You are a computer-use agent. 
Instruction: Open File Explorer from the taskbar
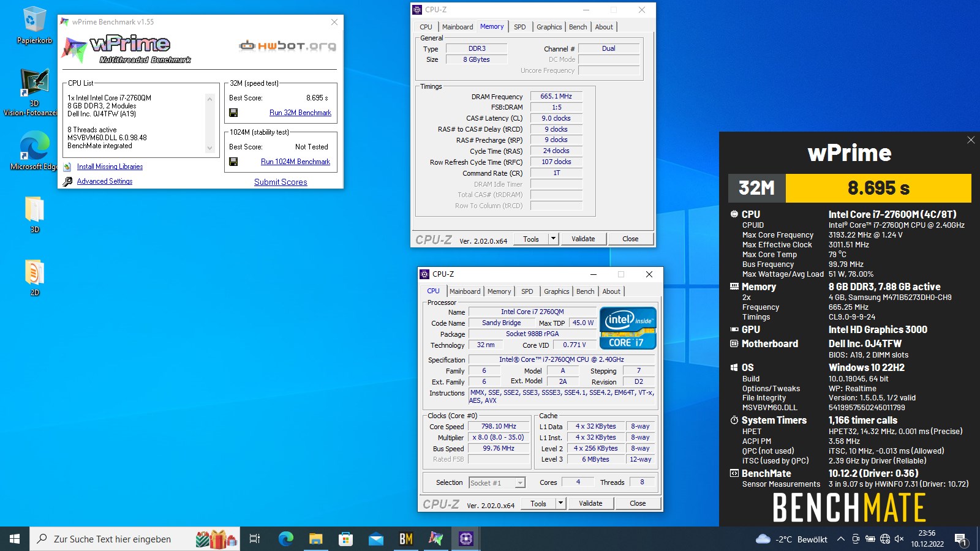pos(315,539)
